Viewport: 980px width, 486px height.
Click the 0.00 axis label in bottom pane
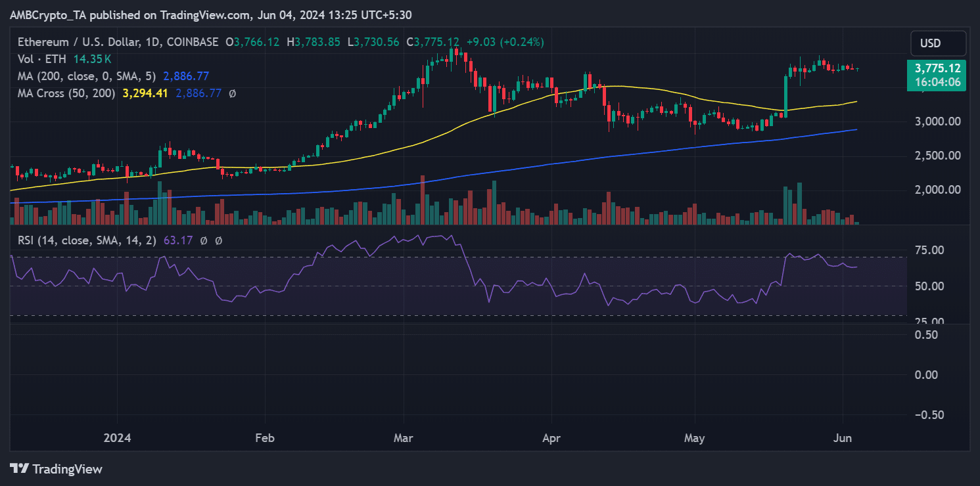(x=925, y=374)
